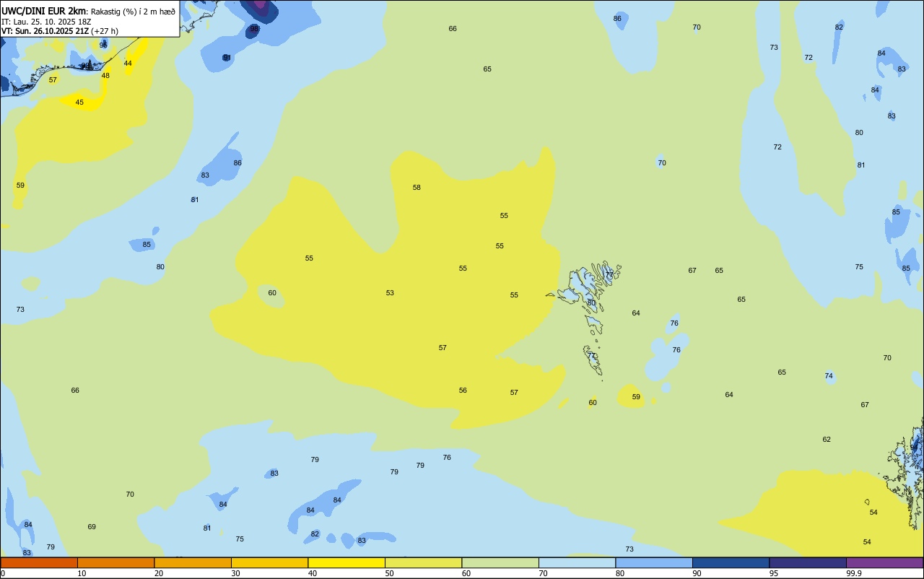Click the 95–99.9 navy legend swatch
The width and height of the screenshot is (924, 579).
(808, 562)
